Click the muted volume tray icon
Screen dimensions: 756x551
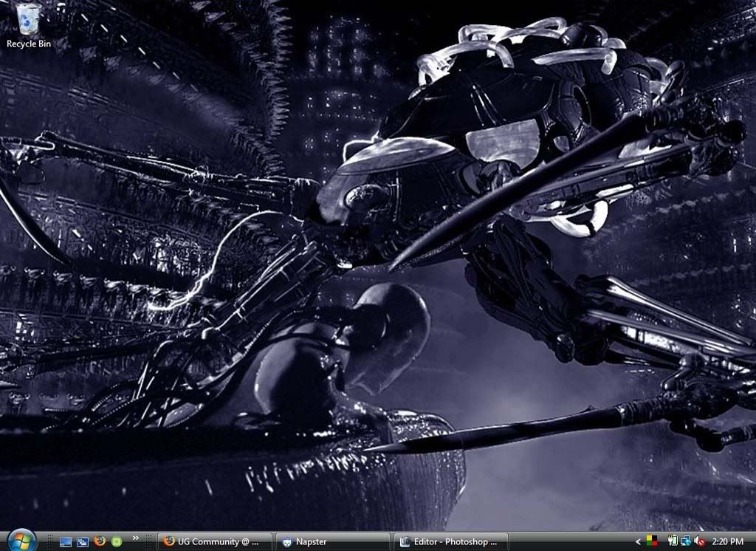click(x=698, y=541)
